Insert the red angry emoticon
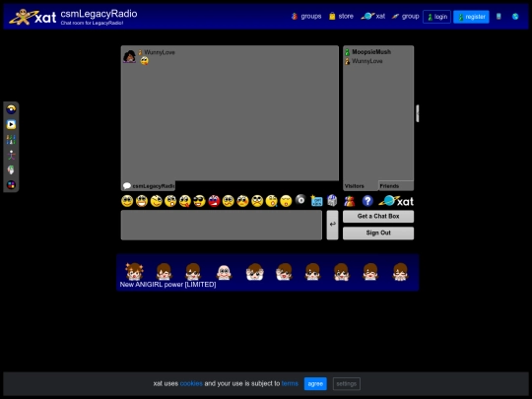The width and height of the screenshot is (532, 399). pos(214,201)
